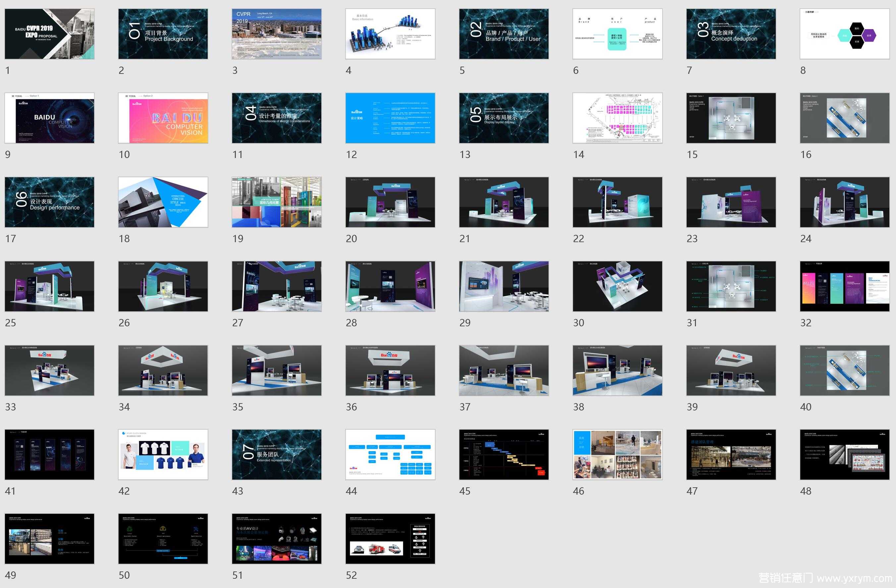Open slide 6 brand user product diagram

(x=617, y=34)
